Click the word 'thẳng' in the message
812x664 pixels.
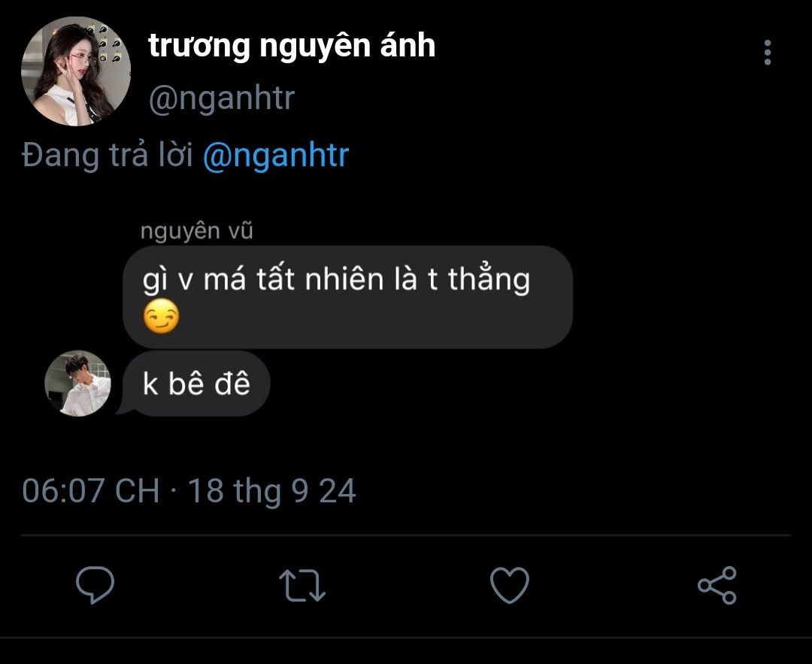click(489, 280)
